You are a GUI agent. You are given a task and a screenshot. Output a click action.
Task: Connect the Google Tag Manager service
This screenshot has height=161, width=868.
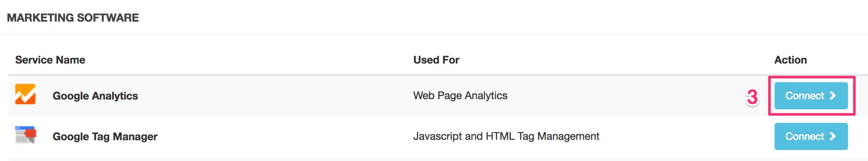[811, 136]
